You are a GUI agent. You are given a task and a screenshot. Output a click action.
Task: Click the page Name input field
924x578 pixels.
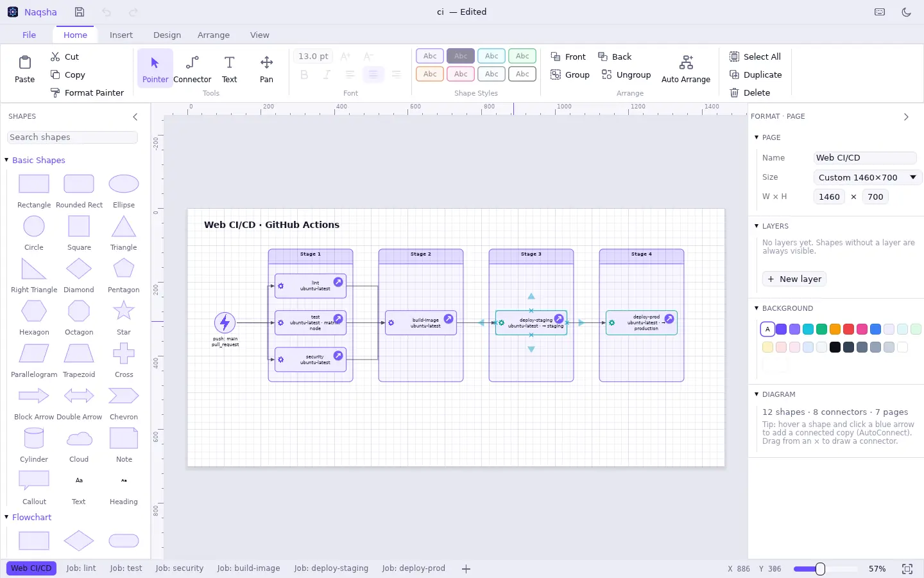pyautogui.click(x=865, y=157)
